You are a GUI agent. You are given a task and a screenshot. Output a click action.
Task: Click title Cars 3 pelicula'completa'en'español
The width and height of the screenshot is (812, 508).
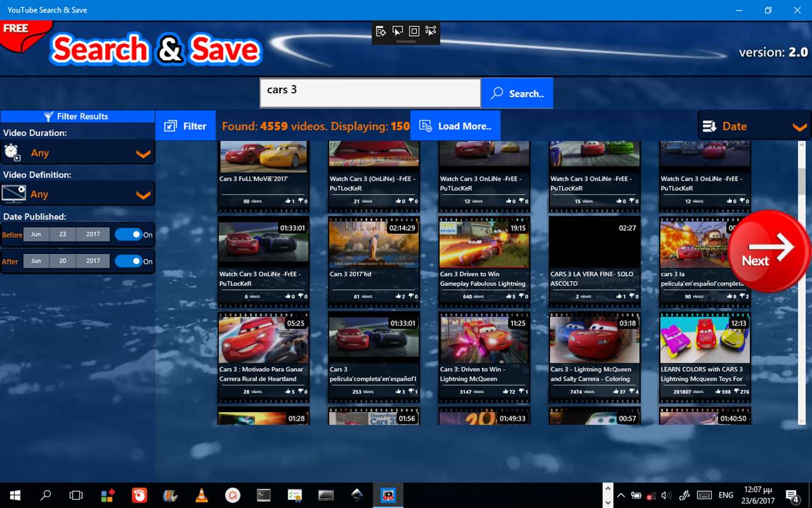coord(373,374)
